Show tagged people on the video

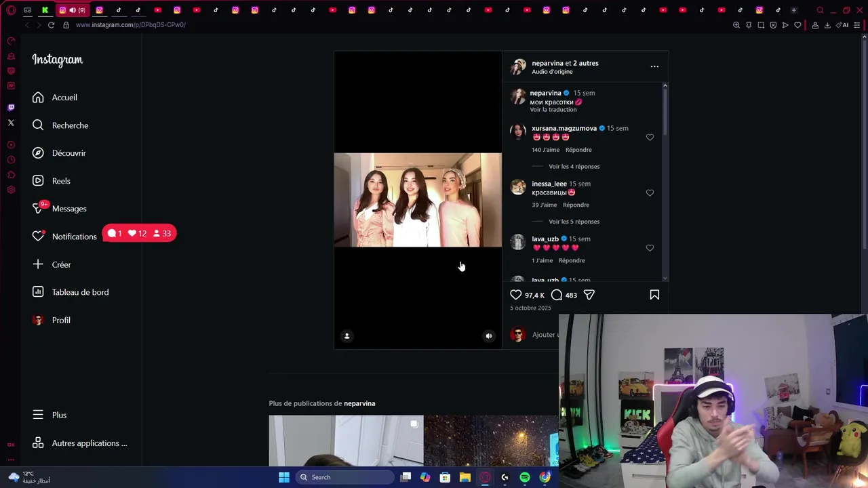(347, 335)
